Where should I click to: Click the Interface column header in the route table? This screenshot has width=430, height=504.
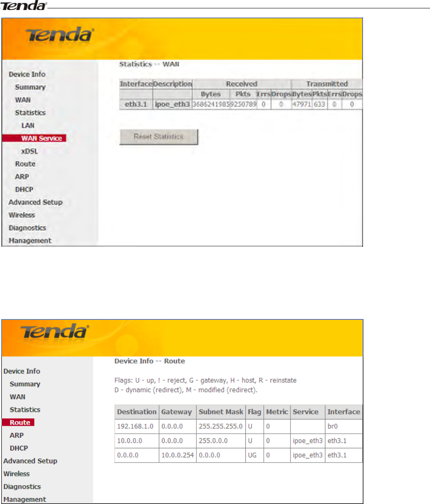344,412
